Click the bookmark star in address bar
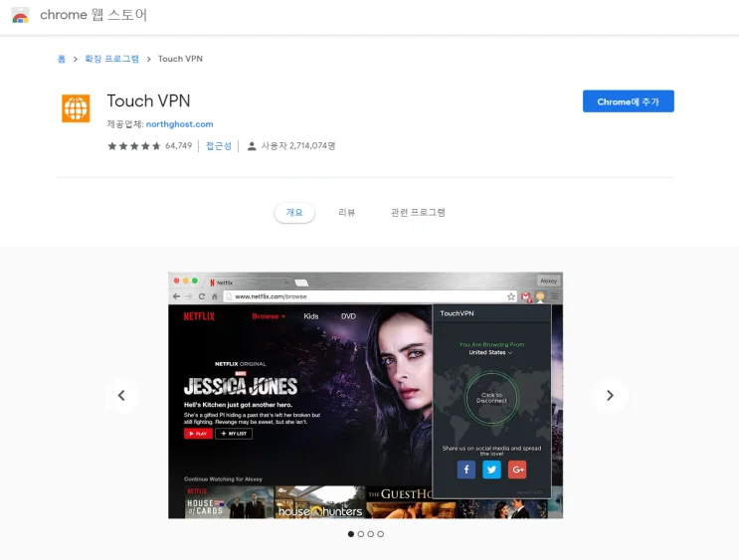Screen dimensions: 739x560 coord(511,296)
